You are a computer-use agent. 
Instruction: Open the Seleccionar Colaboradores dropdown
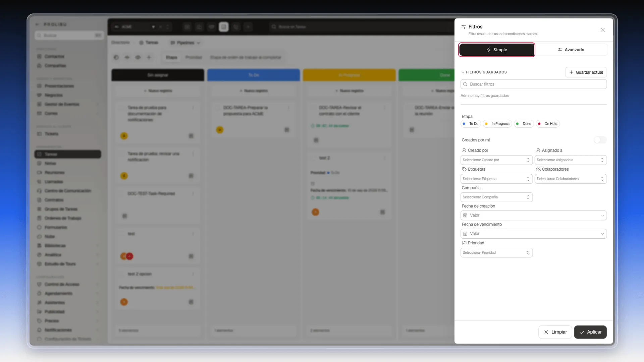pyautogui.click(x=571, y=179)
